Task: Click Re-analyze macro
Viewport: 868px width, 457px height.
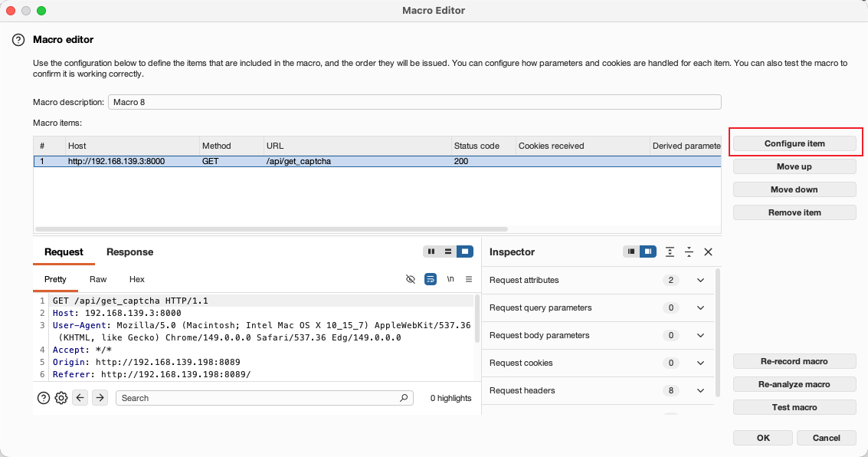Action: pyautogui.click(x=794, y=384)
